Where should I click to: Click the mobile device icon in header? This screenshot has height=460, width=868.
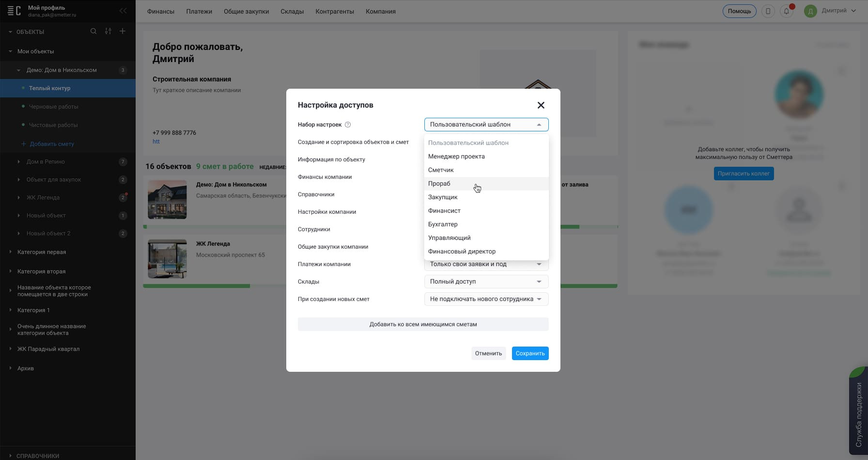768,11
